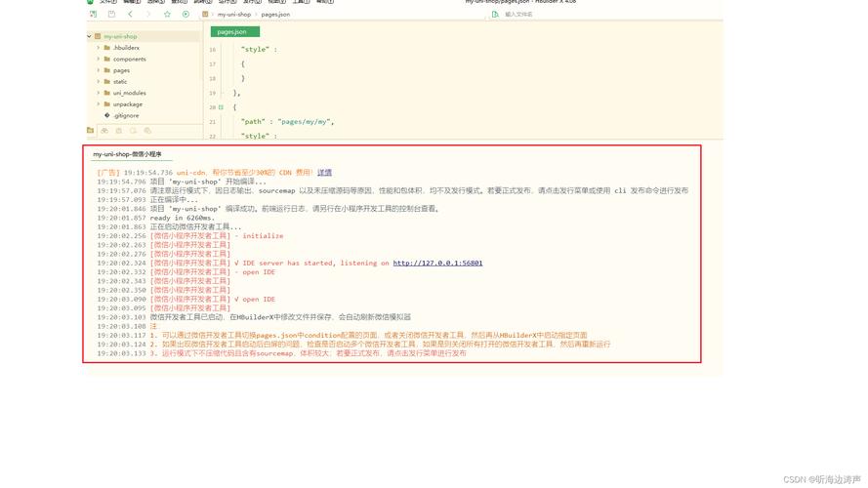
Task: Select the my-uni-shop-微信小程序 console tab
Action: coord(127,154)
